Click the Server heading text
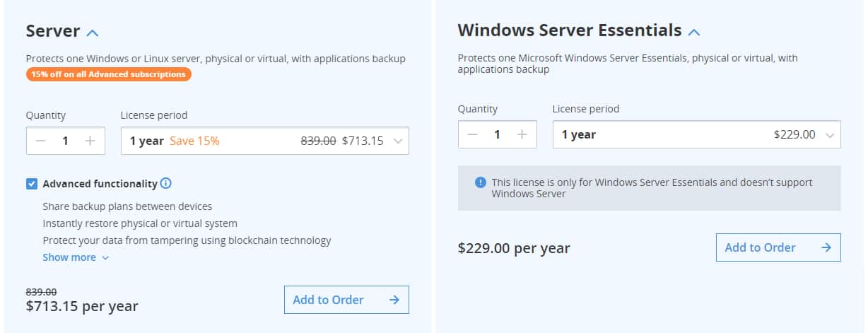868x333 pixels. coord(53,31)
